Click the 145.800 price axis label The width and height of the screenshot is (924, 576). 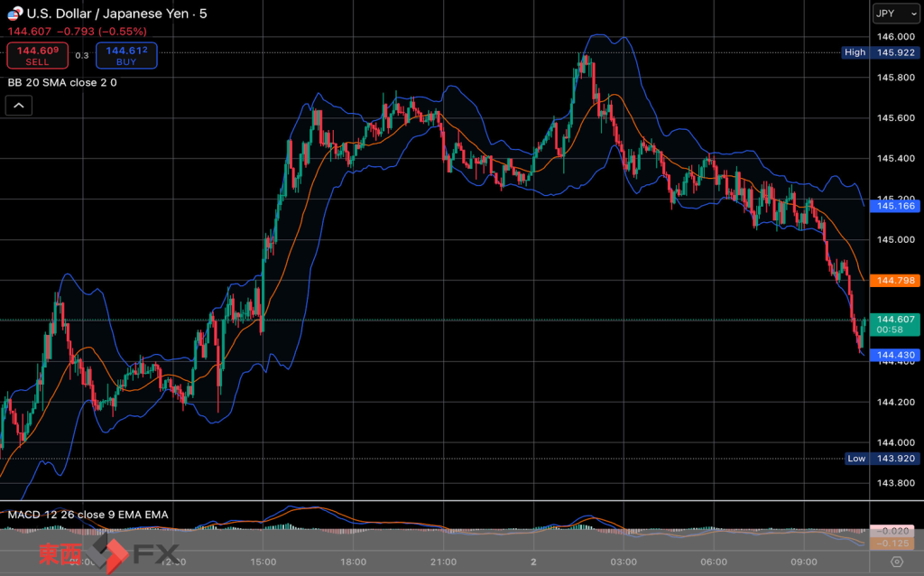pyautogui.click(x=896, y=78)
